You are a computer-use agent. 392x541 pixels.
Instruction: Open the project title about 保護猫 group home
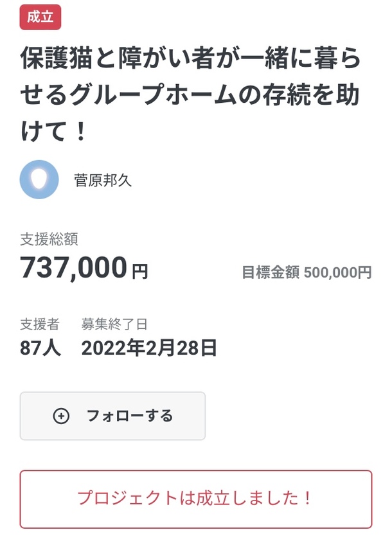point(190,95)
